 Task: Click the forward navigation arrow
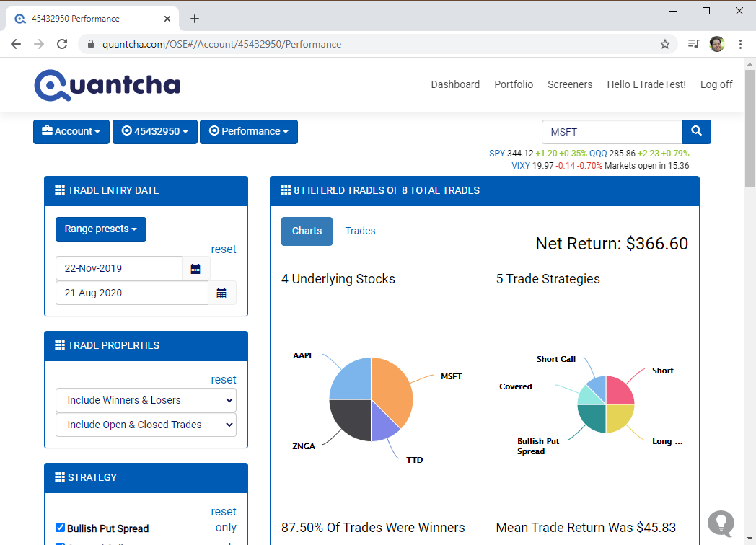(x=39, y=44)
